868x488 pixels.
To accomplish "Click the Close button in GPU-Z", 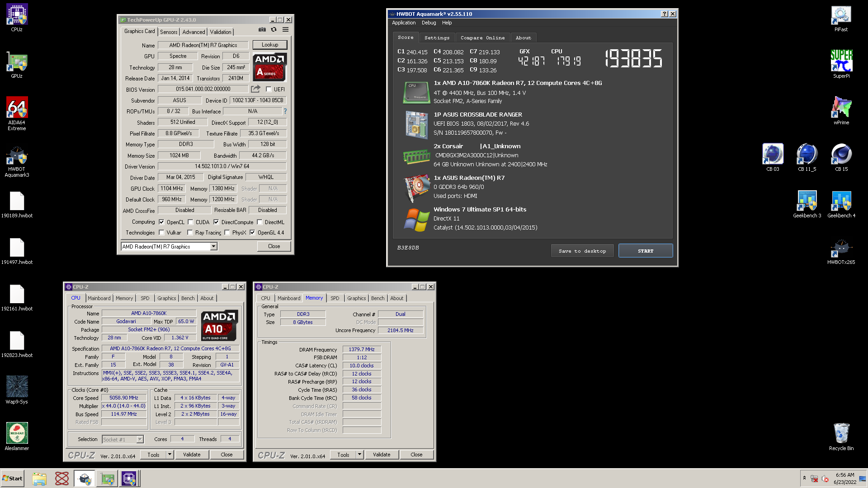I will 274,246.
